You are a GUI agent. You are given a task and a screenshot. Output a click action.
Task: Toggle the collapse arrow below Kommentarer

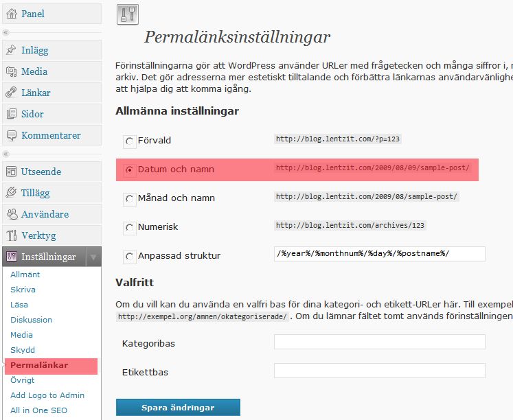tap(5, 154)
